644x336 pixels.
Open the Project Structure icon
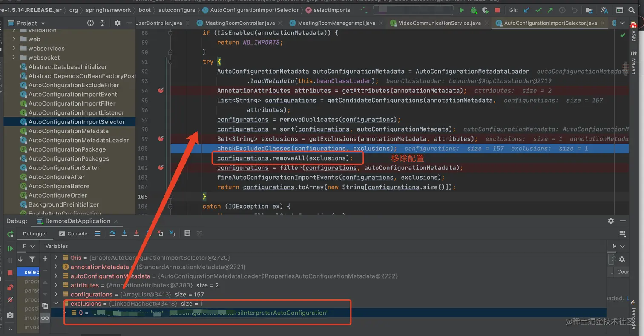[589, 10]
